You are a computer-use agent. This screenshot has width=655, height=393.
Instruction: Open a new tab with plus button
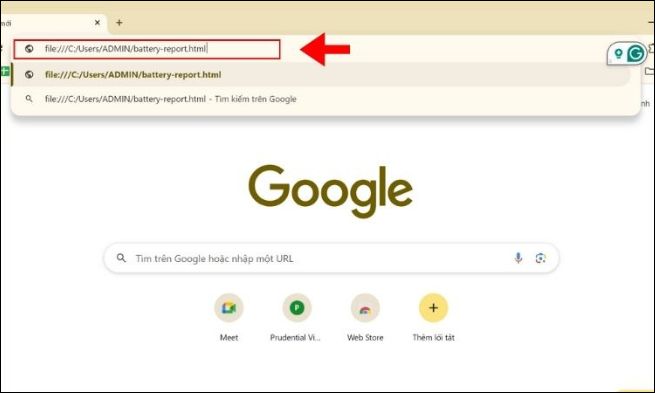(x=119, y=23)
